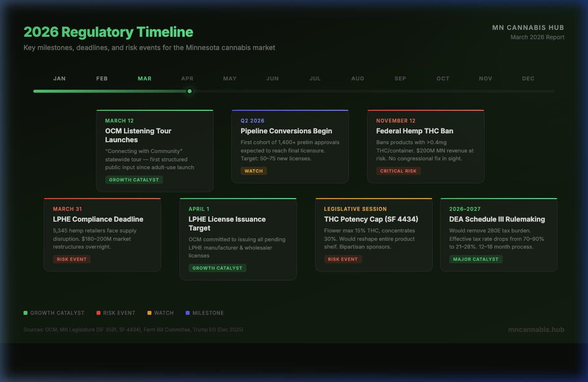Image resolution: width=588 pixels, height=382 pixels.
Task: Expand the THC Potency Cap (SF 4434) card
Action: click(x=374, y=234)
